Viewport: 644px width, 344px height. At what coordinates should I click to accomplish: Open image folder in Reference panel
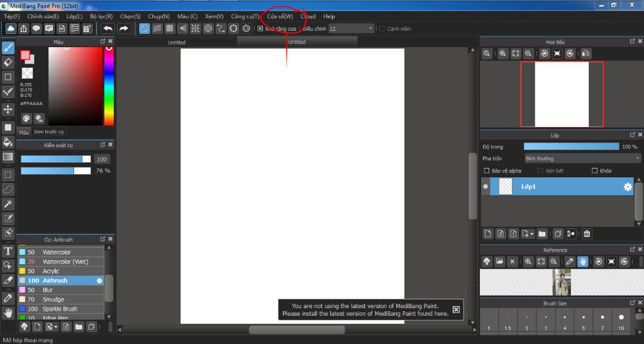pyautogui.click(x=499, y=261)
